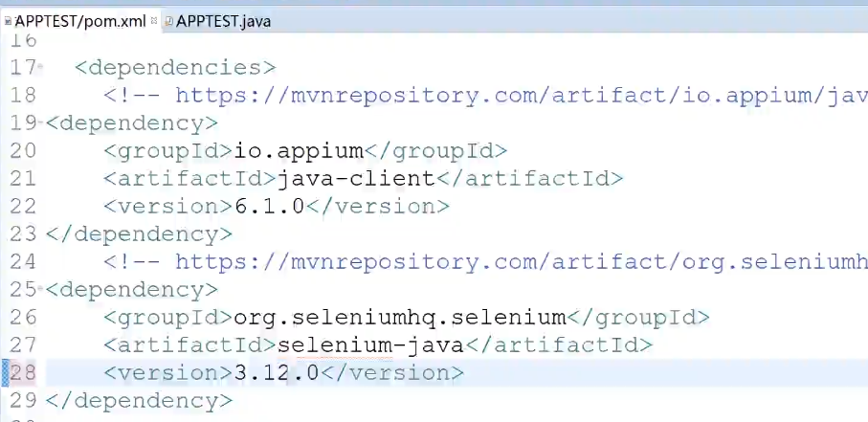Click the io.appium group ID value
868x422 pixels.
(x=299, y=150)
